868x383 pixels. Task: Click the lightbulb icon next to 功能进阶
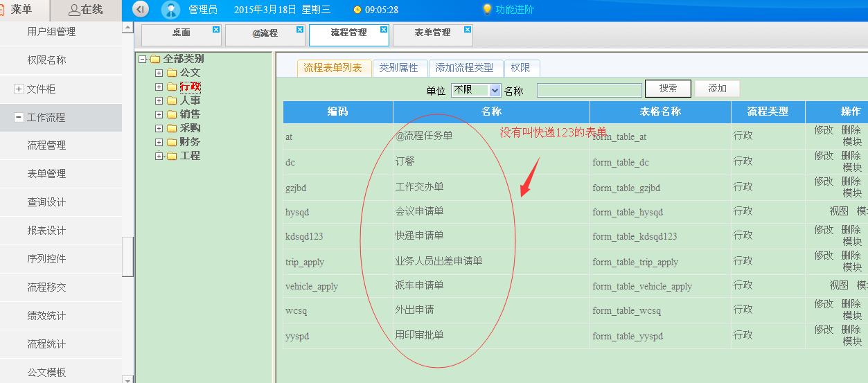pyautogui.click(x=487, y=9)
